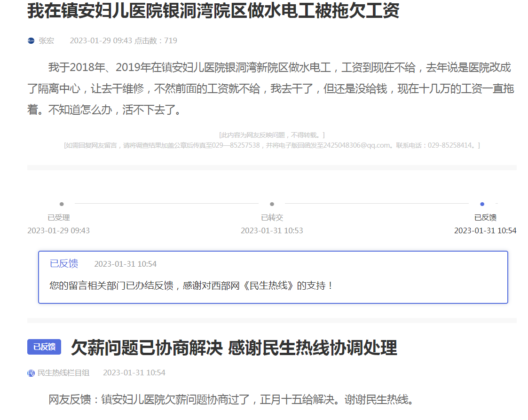Click the gray 已受理 timeline dot
The width and height of the screenshot is (528, 420).
62,204
